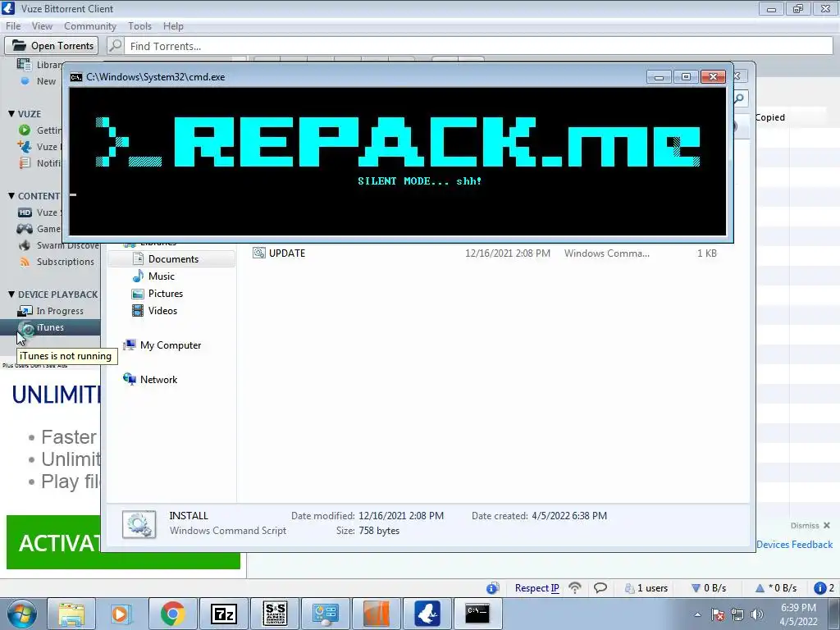The image size is (840, 630).
Task: Click the New item in Vuze library
Action: tap(46, 81)
